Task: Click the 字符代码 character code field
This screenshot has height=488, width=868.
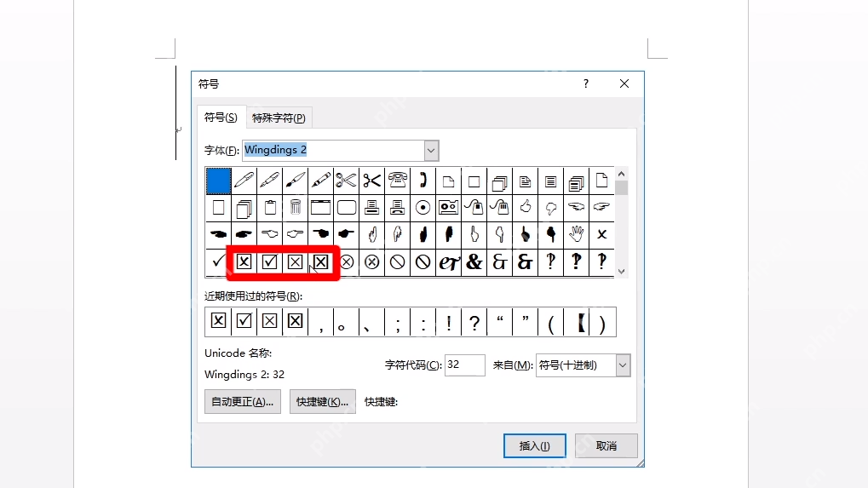Action: click(x=465, y=365)
